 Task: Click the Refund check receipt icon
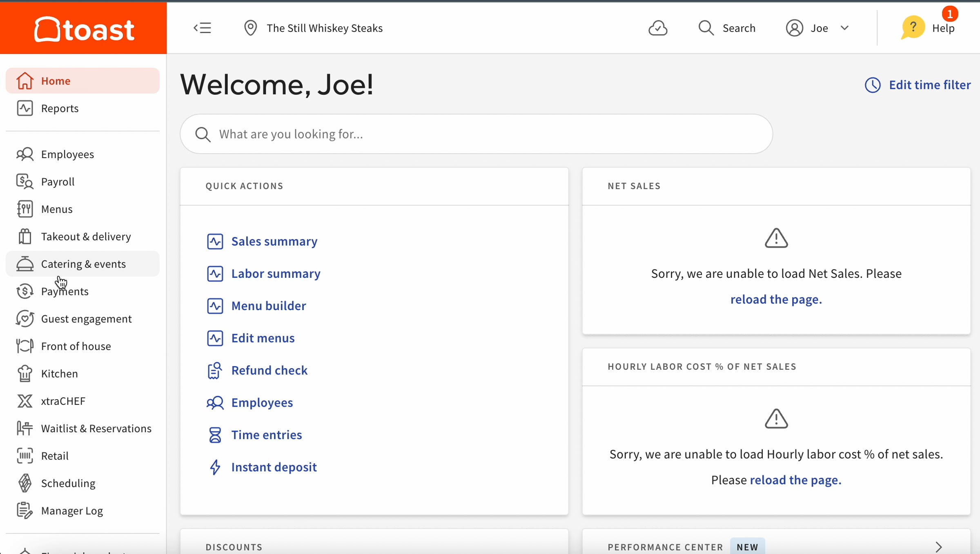pos(215,370)
